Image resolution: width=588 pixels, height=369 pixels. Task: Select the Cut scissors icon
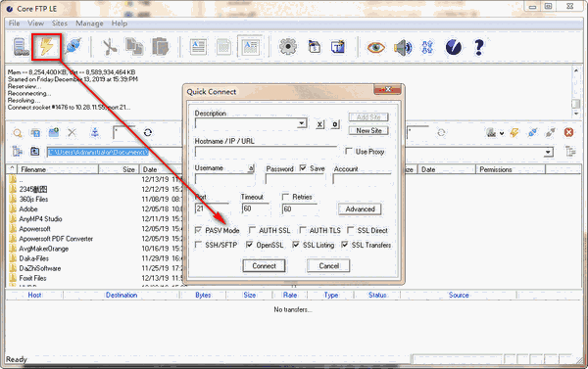click(109, 47)
